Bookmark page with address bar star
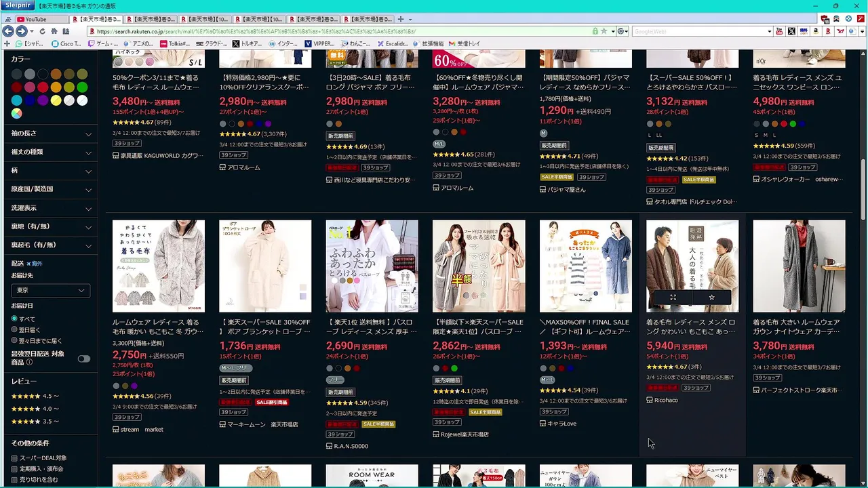Viewport: 868px width, 488px height. [604, 31]
